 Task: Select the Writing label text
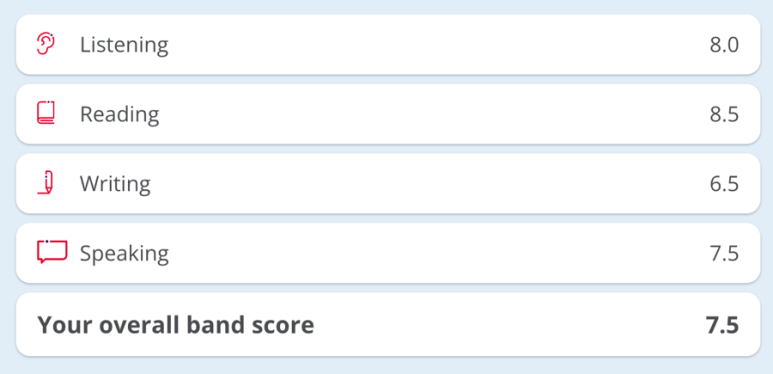[x=115, y=184]
